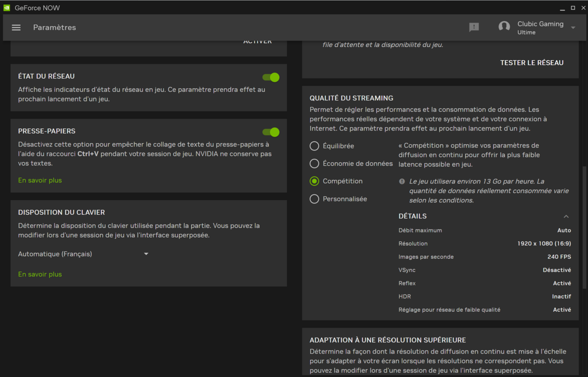Toggle the État du réseau switch
Viewport: 588px width, 377px height.
tap(270, 77)
